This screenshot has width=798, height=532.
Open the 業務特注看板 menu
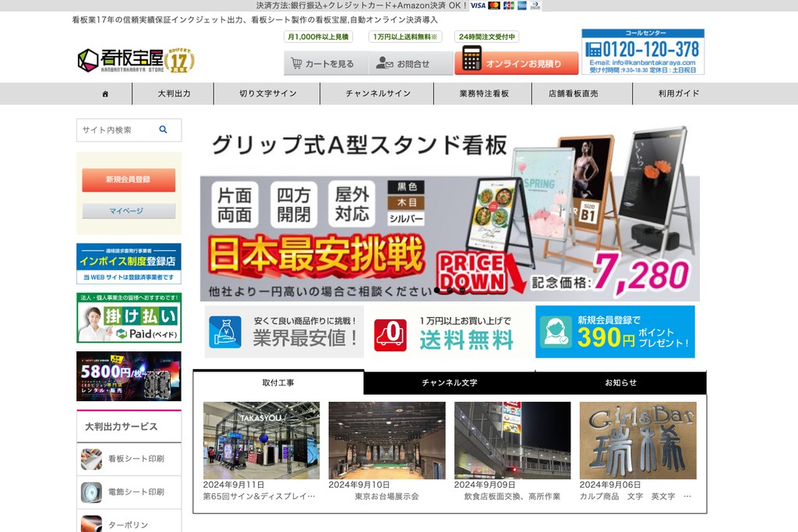(x=484, y=93)
